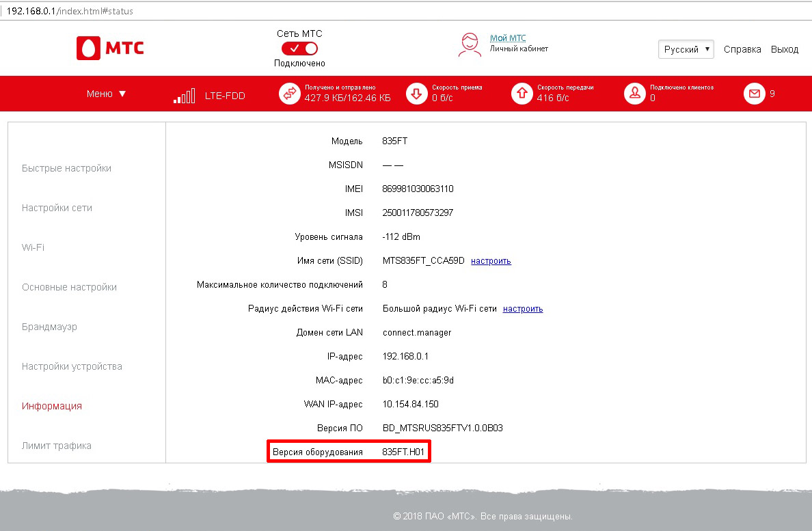Click the received and sent data arrows icon

point(290,94)
